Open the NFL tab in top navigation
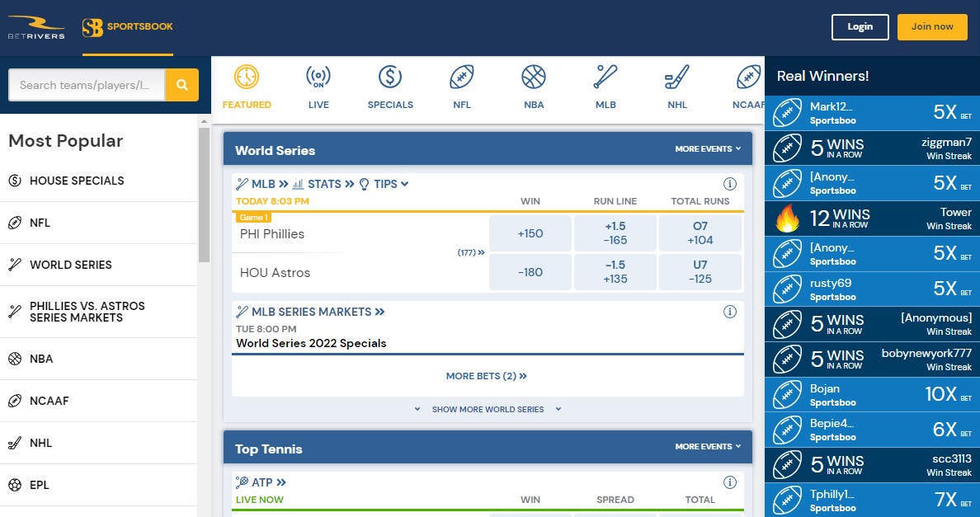 tap(462, 87)
